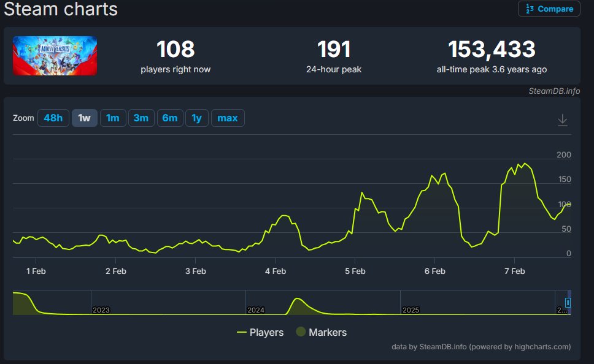Click the 200 y-axis label
This screenshot has height=364, width=594.
coord(564,155)
